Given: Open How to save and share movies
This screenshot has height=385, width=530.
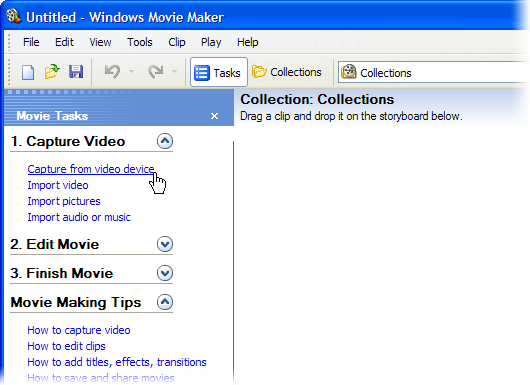Looking at the screenshot, I should [x=101, y=378].
